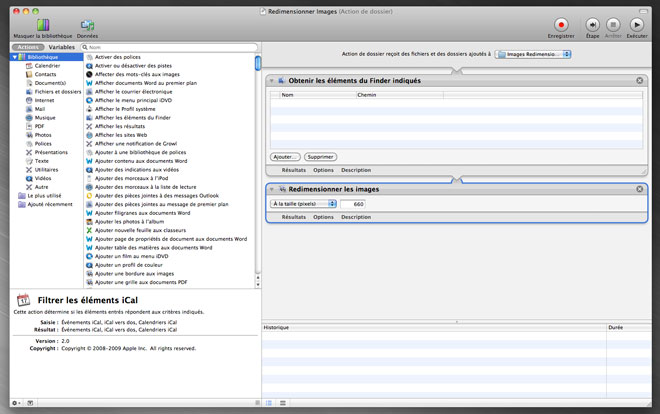Open Le plus utilisé smart folder

[x=44, y=196]
